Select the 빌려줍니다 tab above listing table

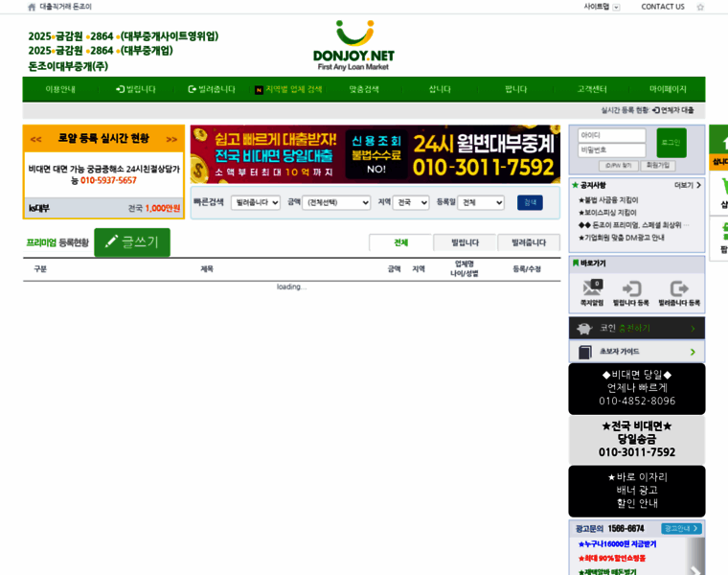coord(529,242)
